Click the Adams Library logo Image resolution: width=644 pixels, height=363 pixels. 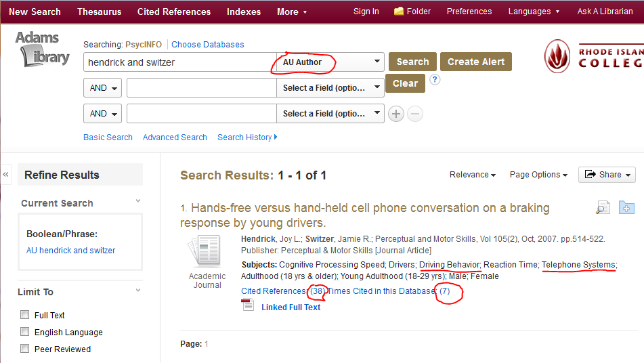click(42, 49)
